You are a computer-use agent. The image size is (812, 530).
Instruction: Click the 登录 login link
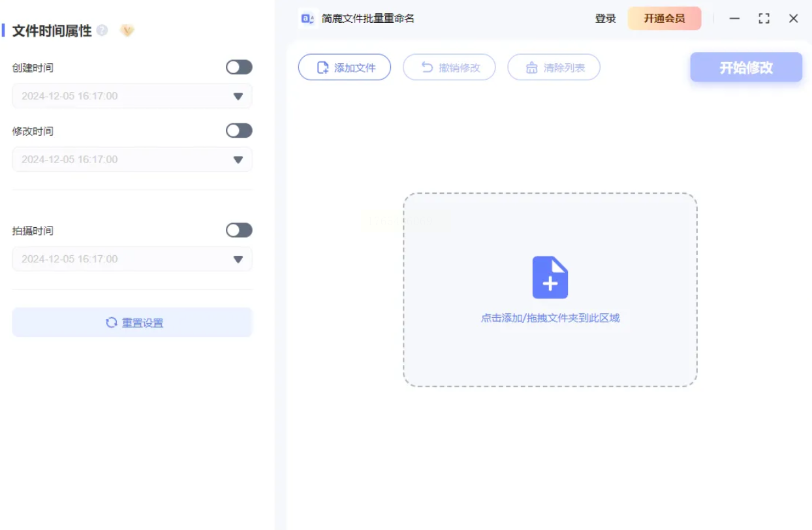[x=605, y=18]
